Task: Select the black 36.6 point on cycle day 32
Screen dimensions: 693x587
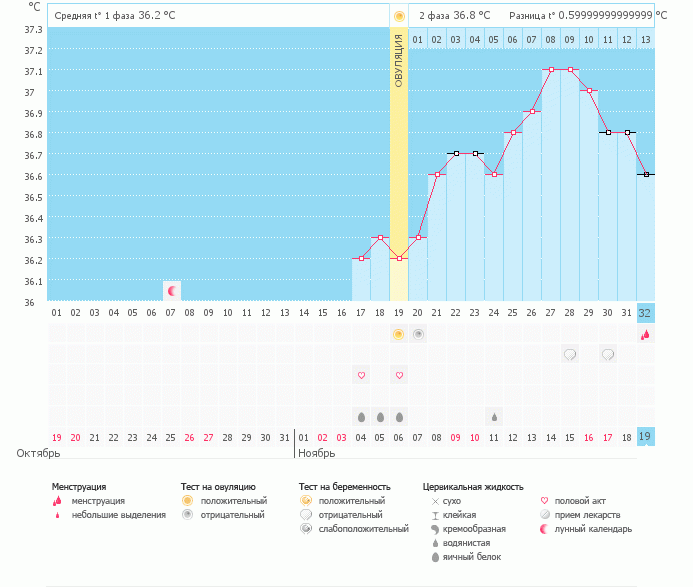Action: click(x=646, y=175)
